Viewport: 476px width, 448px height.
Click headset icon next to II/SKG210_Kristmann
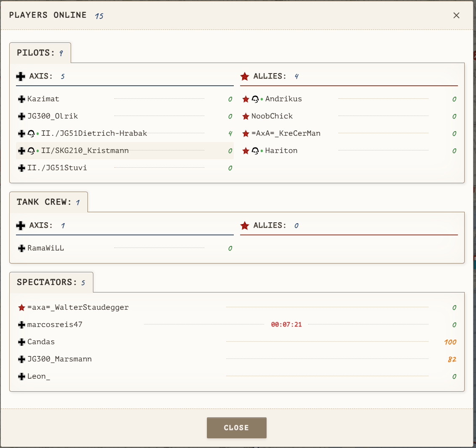coord(31,151)
